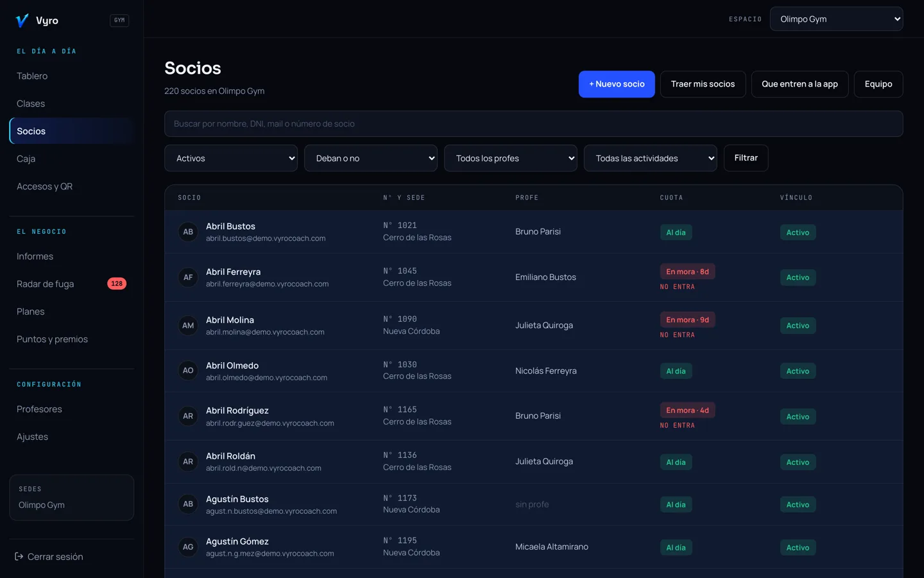924x578 pixels.
Task: Click the En mora · 4d badge
Action: (687, 410)
